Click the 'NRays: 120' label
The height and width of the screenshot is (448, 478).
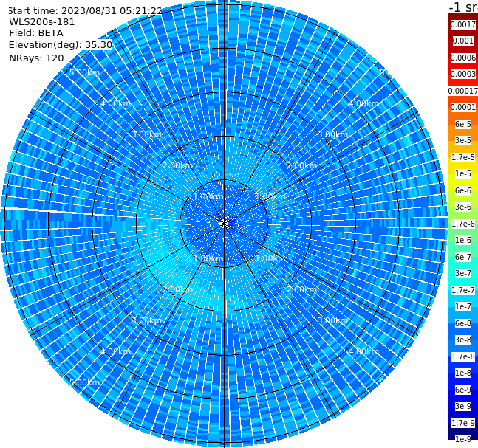(x=36, y=58)
